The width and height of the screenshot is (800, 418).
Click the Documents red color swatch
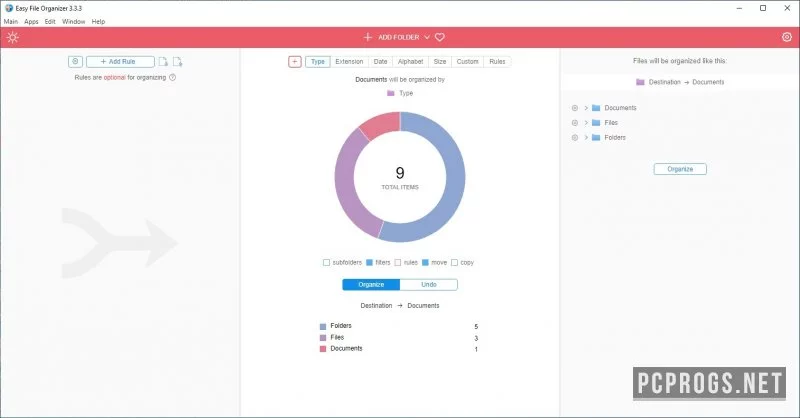click(x=322, y=349)
